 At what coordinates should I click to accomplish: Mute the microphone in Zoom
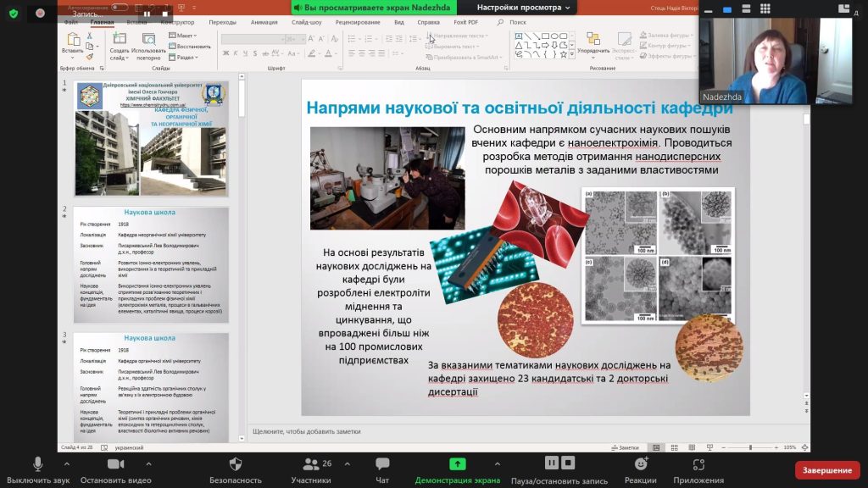37,469
